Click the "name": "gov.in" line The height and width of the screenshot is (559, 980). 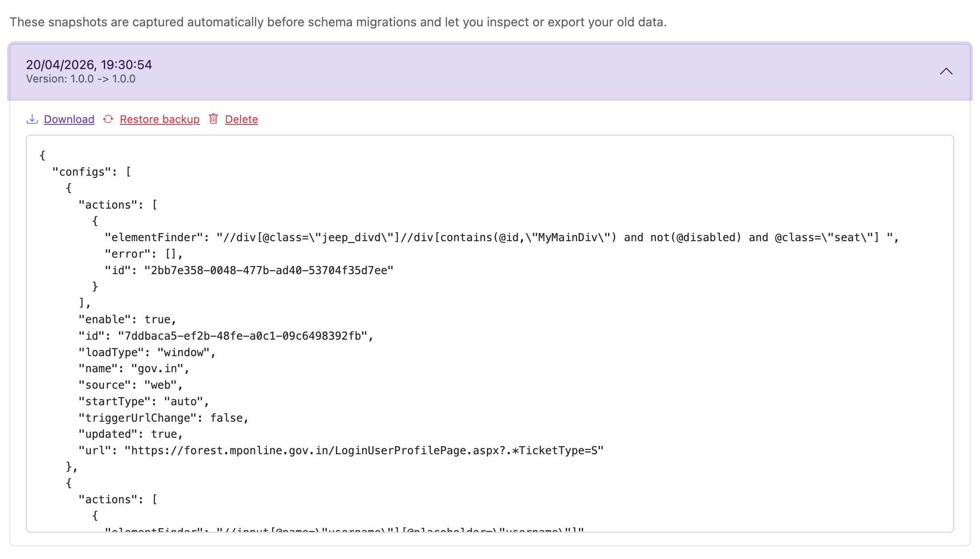click(x=134, y=369)
